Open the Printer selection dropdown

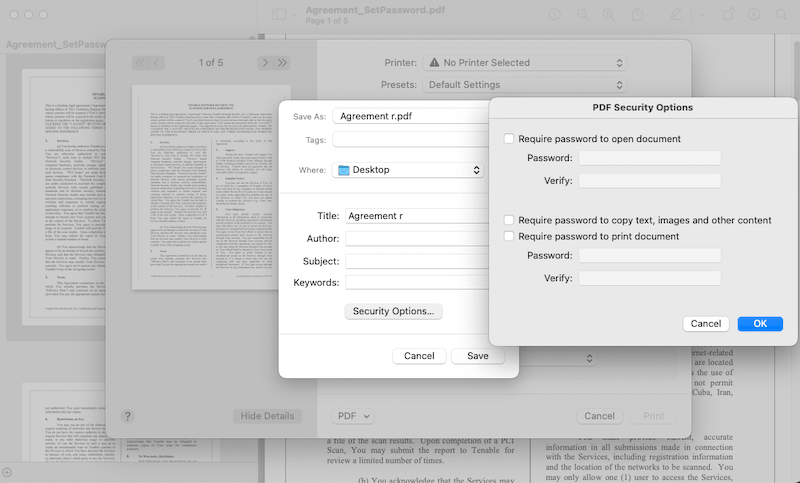(x=524, y=63)
